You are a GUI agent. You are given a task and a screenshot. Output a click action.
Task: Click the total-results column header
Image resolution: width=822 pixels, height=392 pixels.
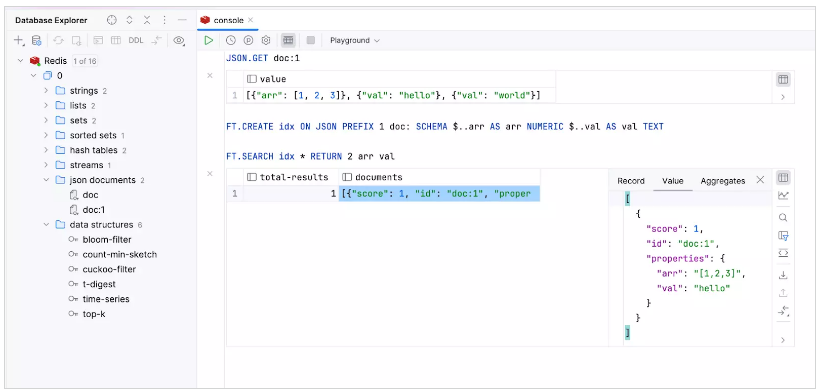click(x=291, y=177)
